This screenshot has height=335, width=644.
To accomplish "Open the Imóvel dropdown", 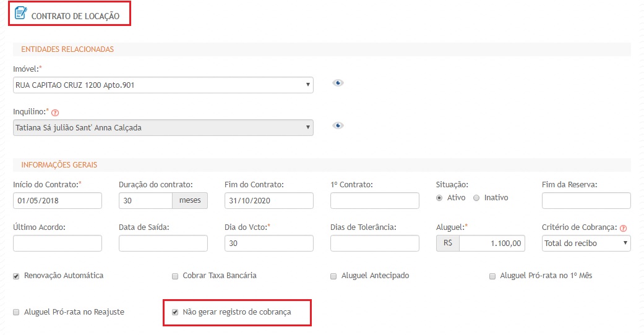I will tap(163, 85).
